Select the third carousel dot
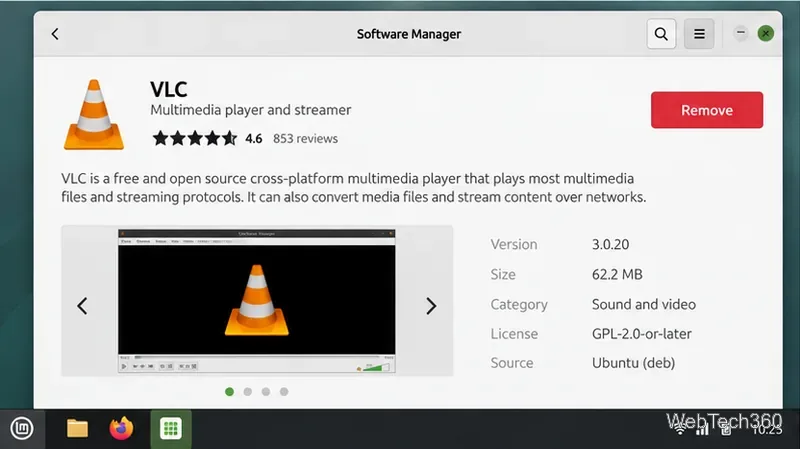The width and height of the screenshot is (800, 449). (266, 392)
